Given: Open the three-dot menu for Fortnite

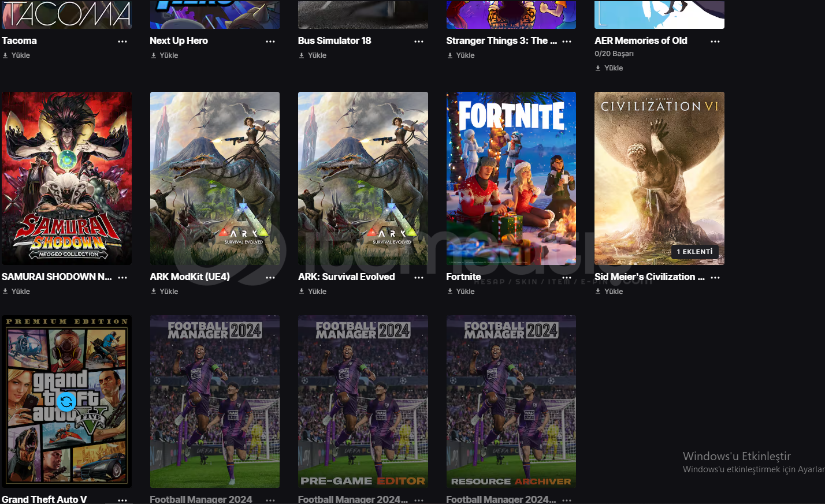Looking at the screenshot, I should tap(567, 278).
